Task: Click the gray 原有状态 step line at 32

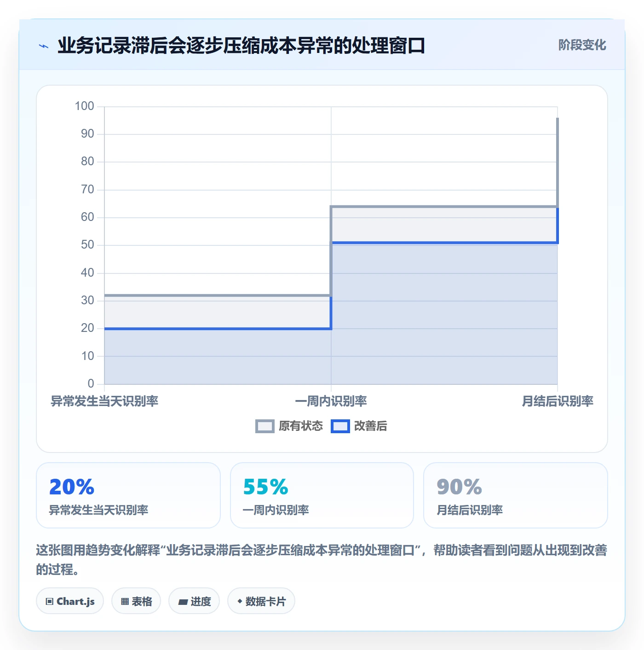Action: pyautogui.click(x=218, y=295)
